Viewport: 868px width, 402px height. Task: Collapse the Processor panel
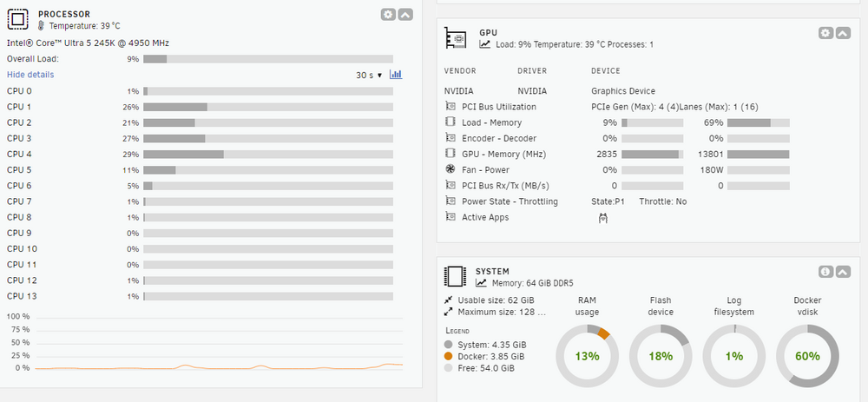(x=405, y=15)
